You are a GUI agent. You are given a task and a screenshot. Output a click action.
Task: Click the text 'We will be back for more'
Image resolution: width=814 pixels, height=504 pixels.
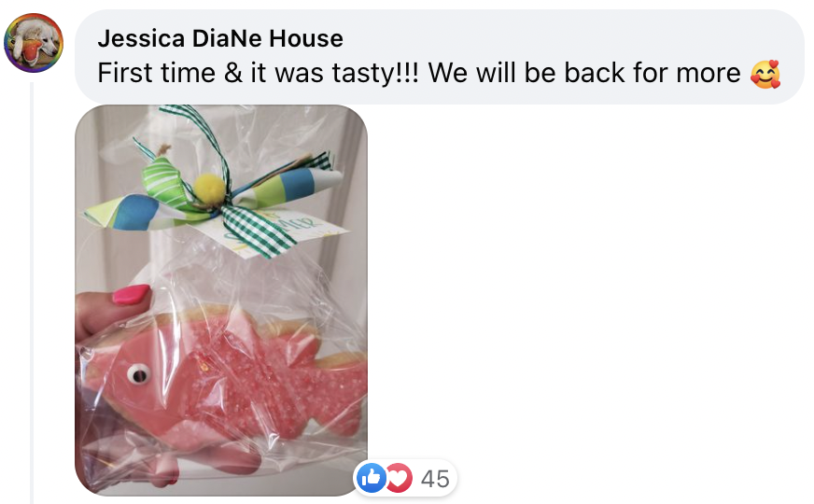(x=584, y=73)
